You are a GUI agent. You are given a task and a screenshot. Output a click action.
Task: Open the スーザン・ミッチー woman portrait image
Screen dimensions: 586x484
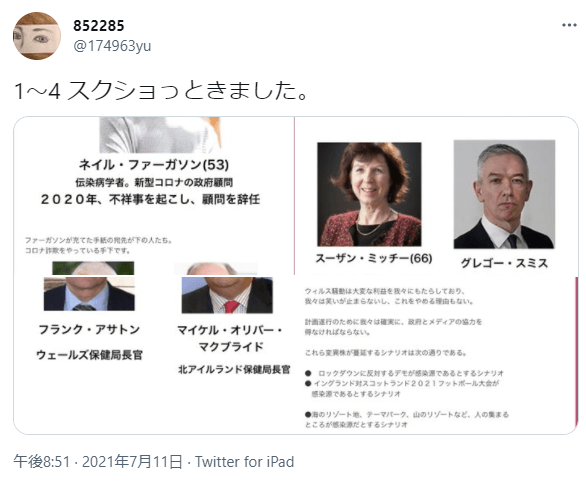[369, 194]
